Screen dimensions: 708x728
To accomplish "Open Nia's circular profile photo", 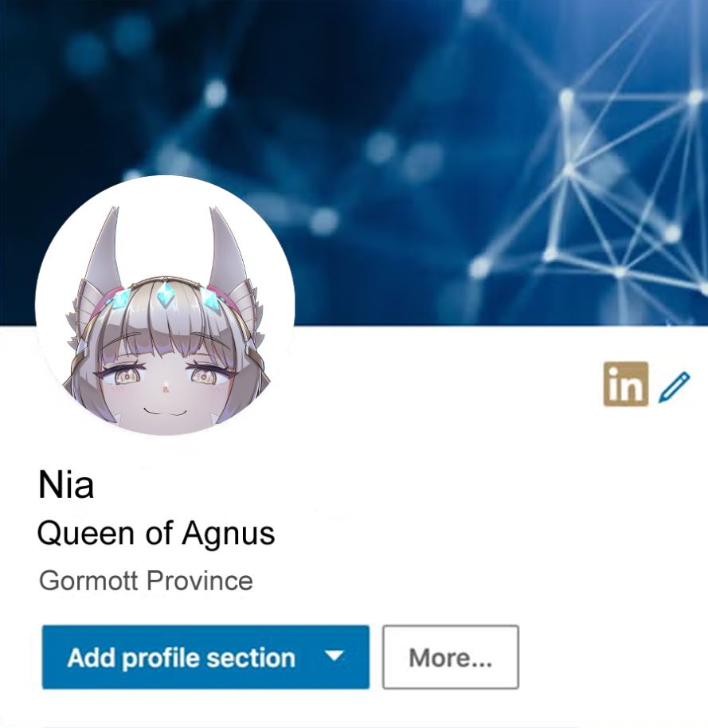I will (165, 306).
